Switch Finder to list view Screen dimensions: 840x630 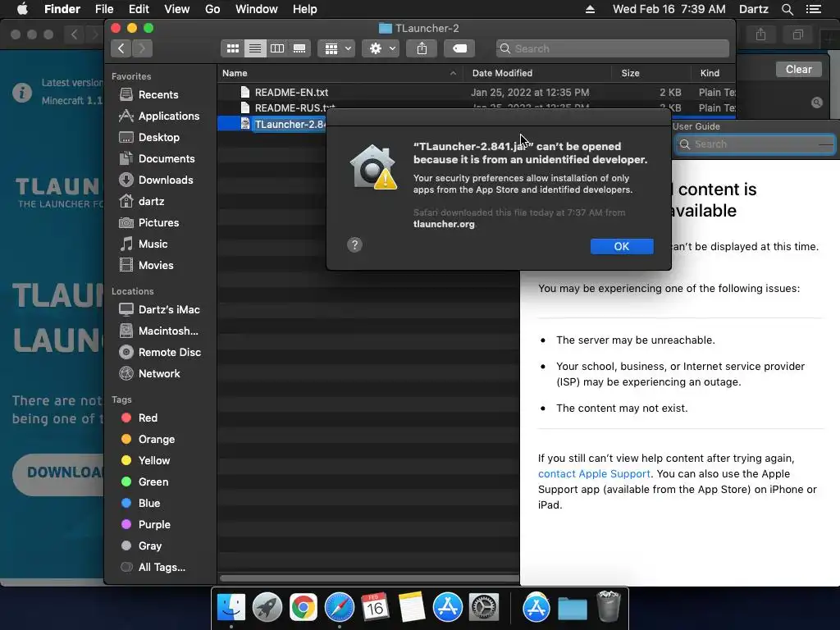[x=255, y=48]
